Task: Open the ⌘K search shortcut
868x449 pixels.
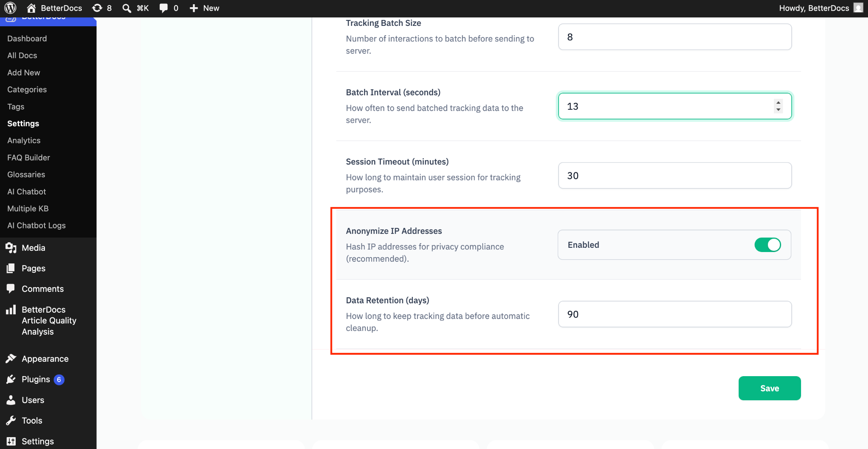Action: (143, 8)
